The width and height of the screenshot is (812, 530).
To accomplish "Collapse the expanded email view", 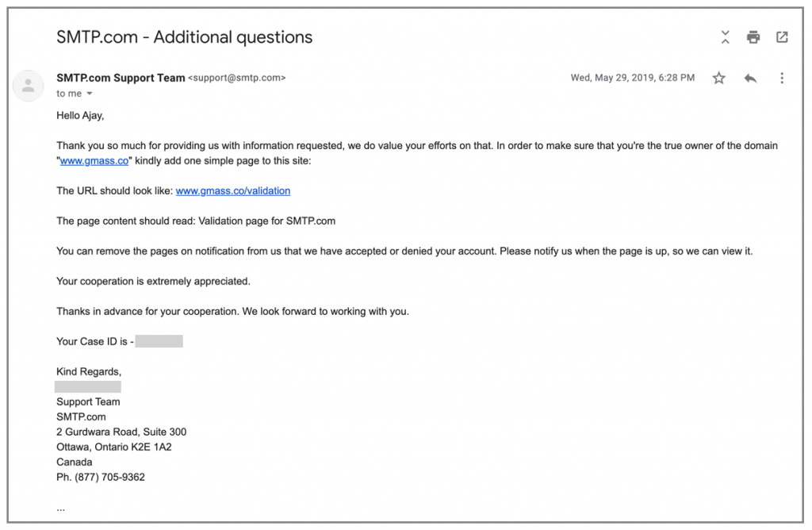I will 725,36.
